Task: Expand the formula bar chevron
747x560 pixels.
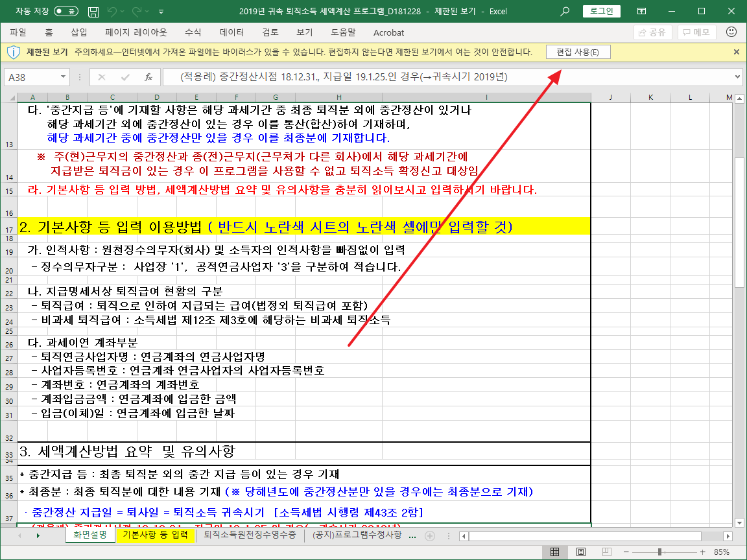Action: (x=737, y=76)
